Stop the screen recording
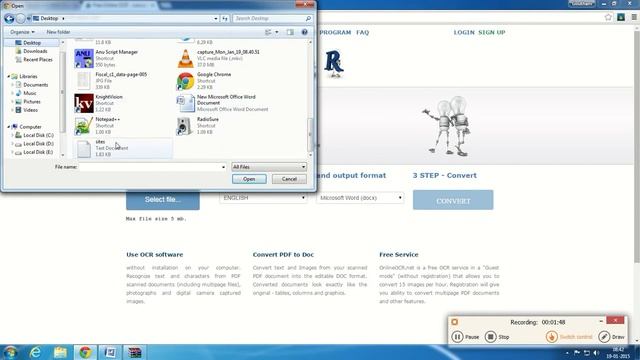 (x=497, y=337)
